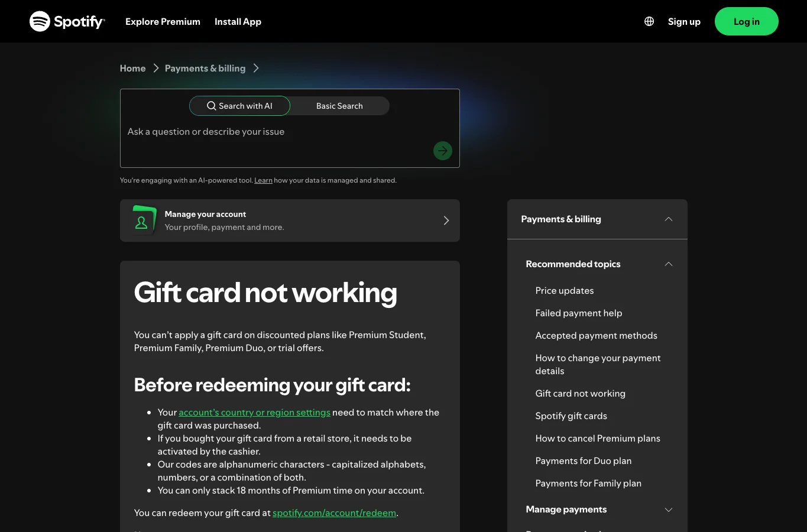807x532 pixels.
Task: Submit question with green arrow button
Action: click(443, 151)
